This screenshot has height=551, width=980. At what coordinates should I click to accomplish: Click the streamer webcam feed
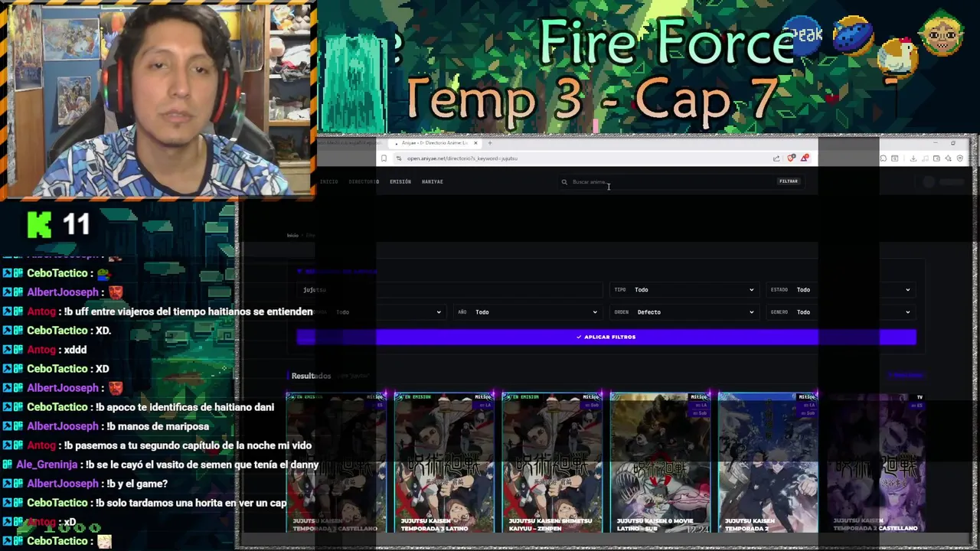(x=158, y=99)
